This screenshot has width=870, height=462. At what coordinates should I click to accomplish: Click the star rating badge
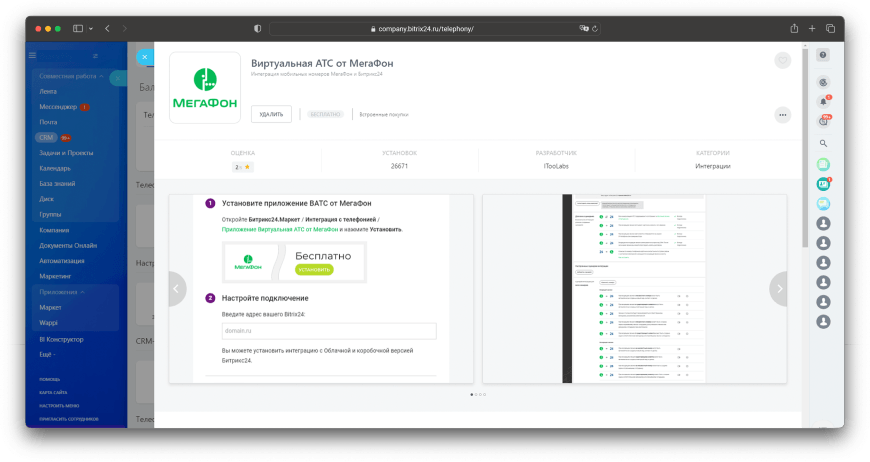click(x=242, y=167)
